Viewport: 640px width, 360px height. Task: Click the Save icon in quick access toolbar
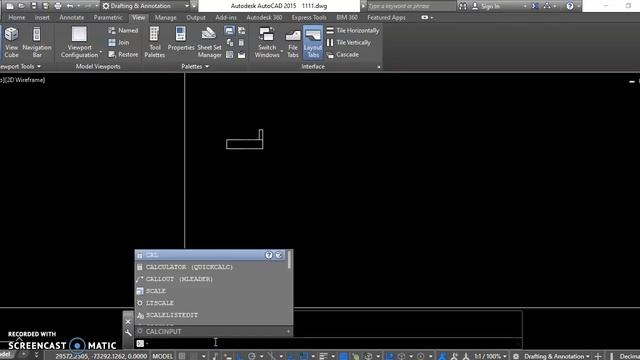pos(34,6)
